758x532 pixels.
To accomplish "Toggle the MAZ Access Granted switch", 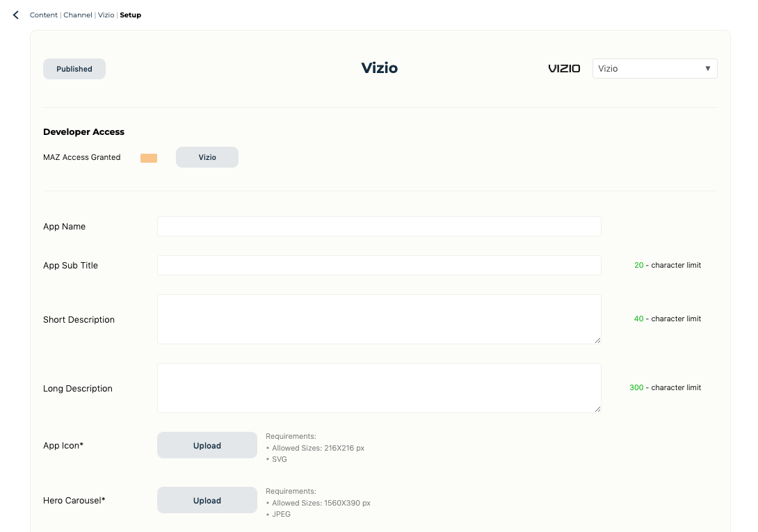I will [x=149, y=158].
